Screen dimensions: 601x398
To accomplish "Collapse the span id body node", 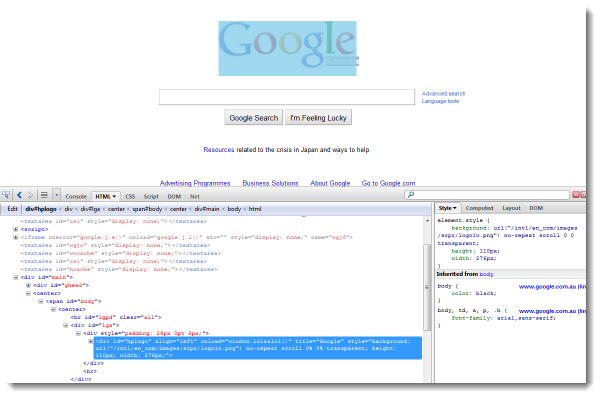I will (x=41, y=301).
